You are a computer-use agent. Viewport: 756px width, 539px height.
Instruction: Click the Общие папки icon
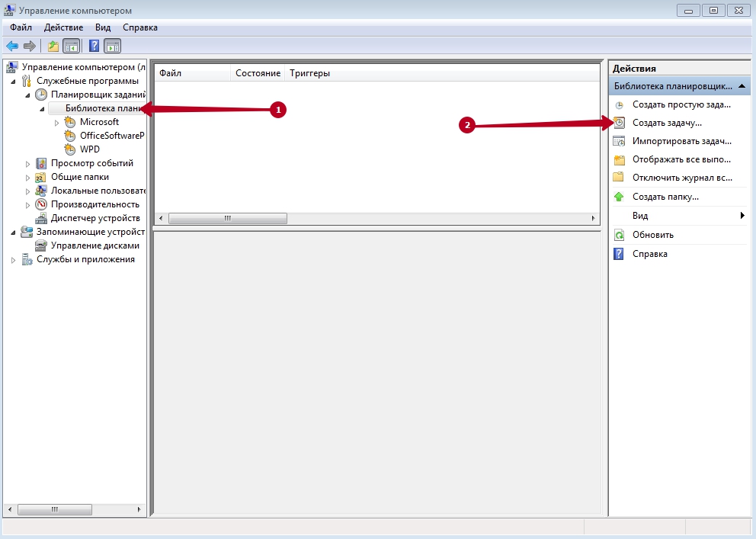point(41,177)
